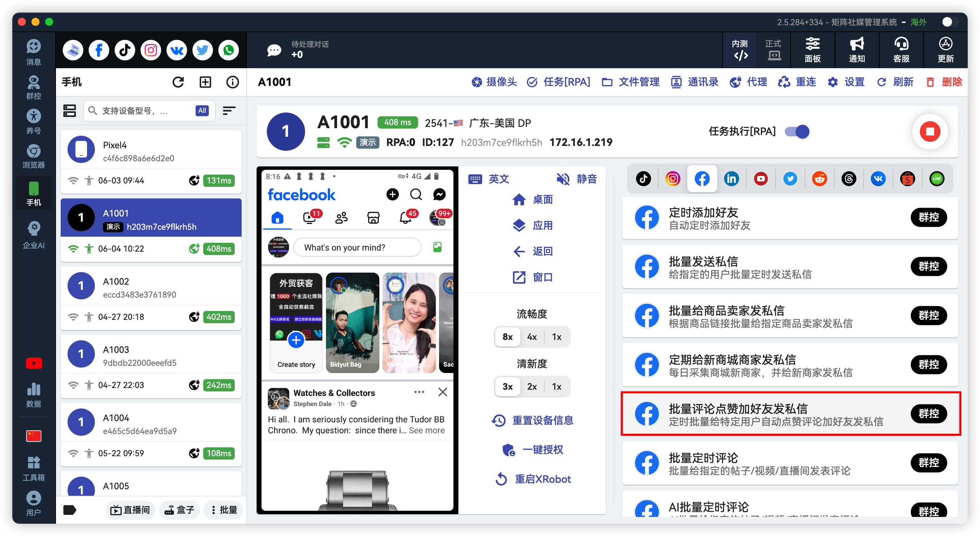Click 群控 button for 批量发送私信

point(928,267)
